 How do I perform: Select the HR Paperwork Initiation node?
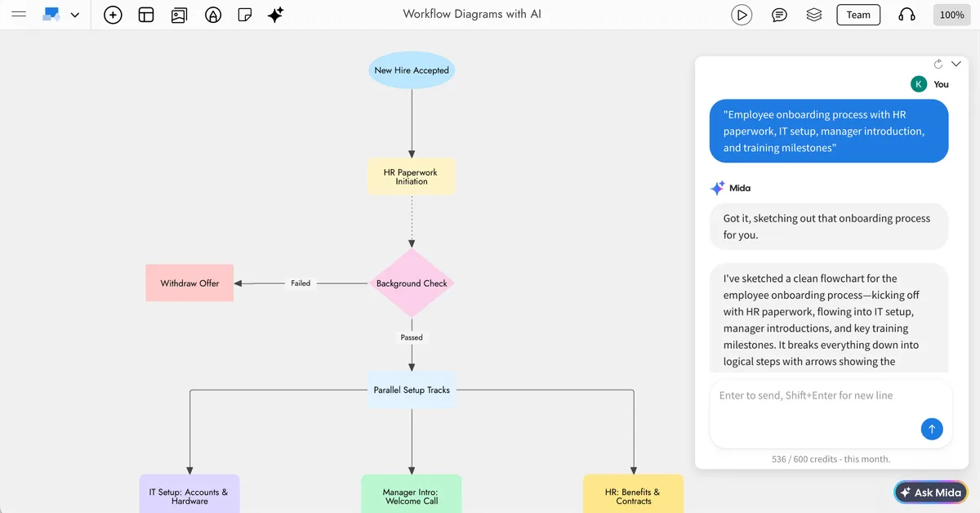(x=412, y=176)
